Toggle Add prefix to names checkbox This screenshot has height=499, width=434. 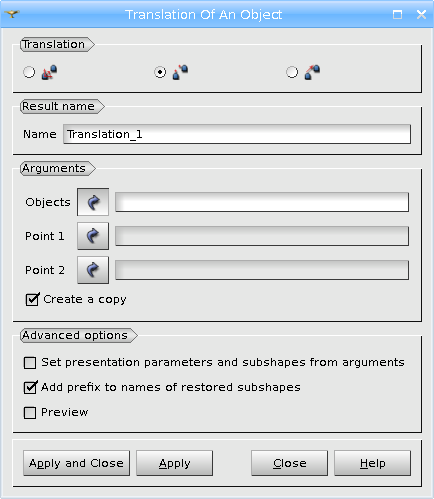click(x=30, y=387)
